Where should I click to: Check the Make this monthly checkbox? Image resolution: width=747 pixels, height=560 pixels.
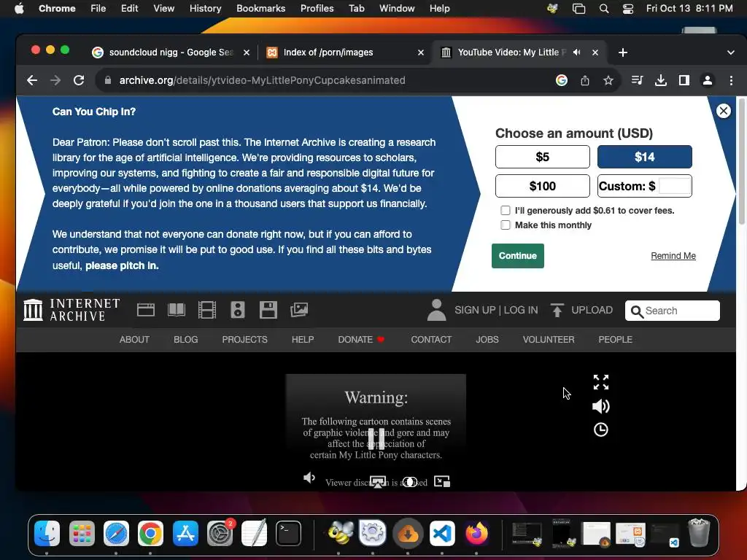506,225
